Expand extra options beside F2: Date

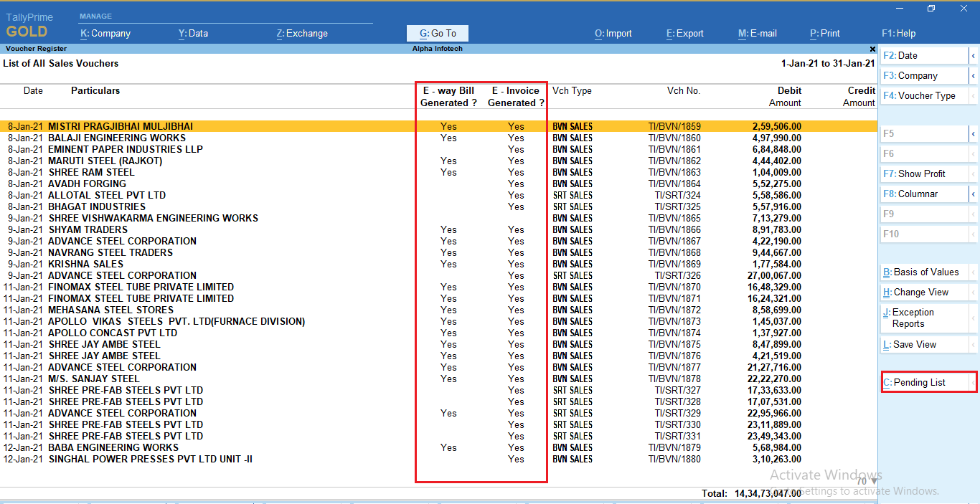974,55
